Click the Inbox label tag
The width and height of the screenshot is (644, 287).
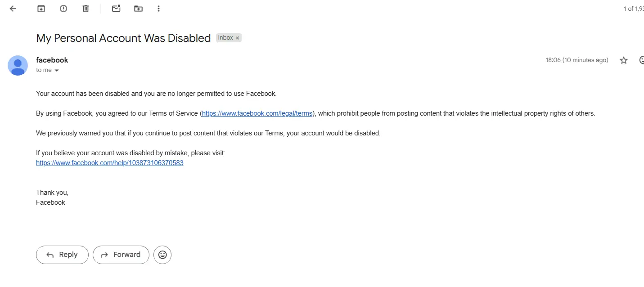point(225,38)
